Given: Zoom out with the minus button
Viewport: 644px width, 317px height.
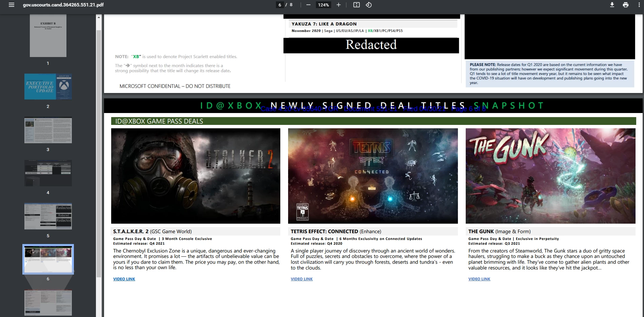Looking at the screenshot, I should point(308,5).
